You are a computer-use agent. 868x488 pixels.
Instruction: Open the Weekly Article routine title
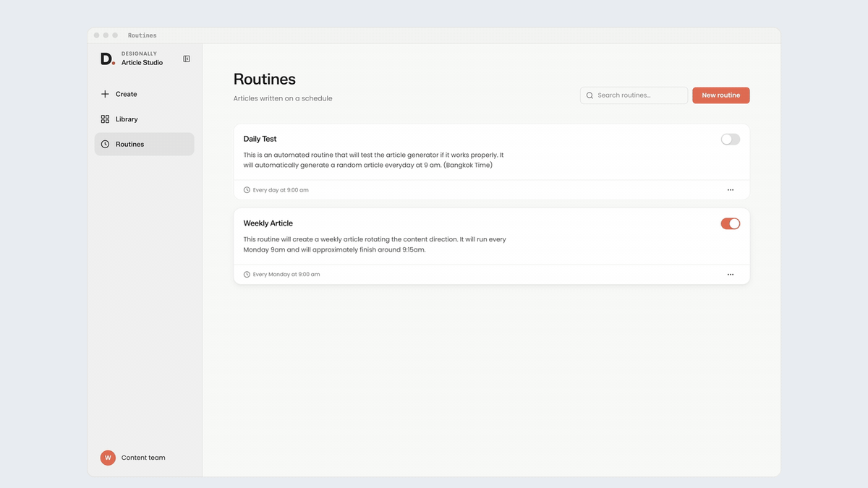(268, 223)
